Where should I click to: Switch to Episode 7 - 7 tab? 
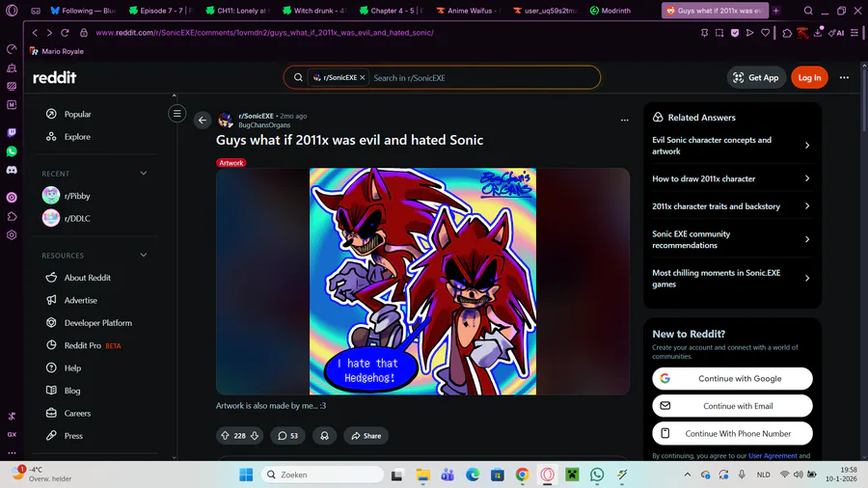(x=160, y=11)
